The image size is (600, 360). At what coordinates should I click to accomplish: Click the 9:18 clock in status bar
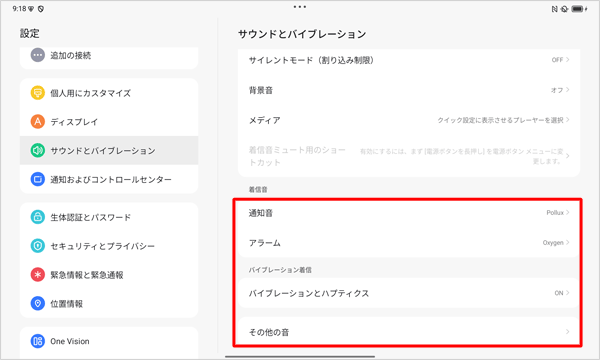coord(19,9)
